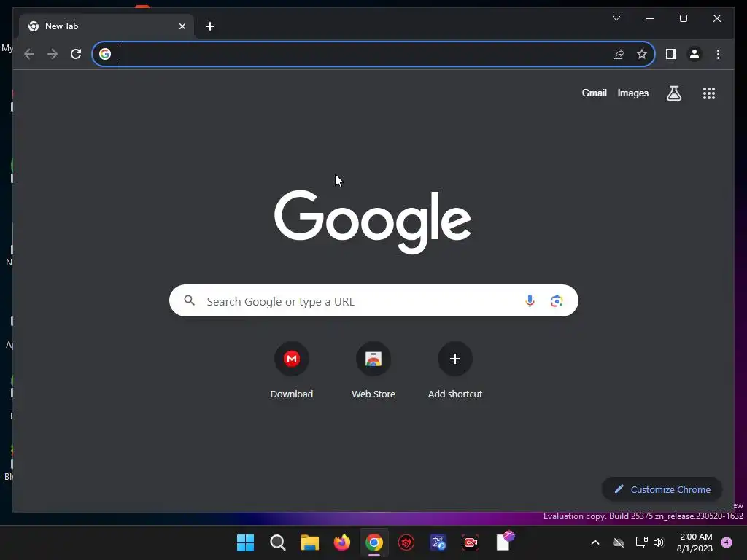Open the red camera recorder taskbar icon

point(471,542)
